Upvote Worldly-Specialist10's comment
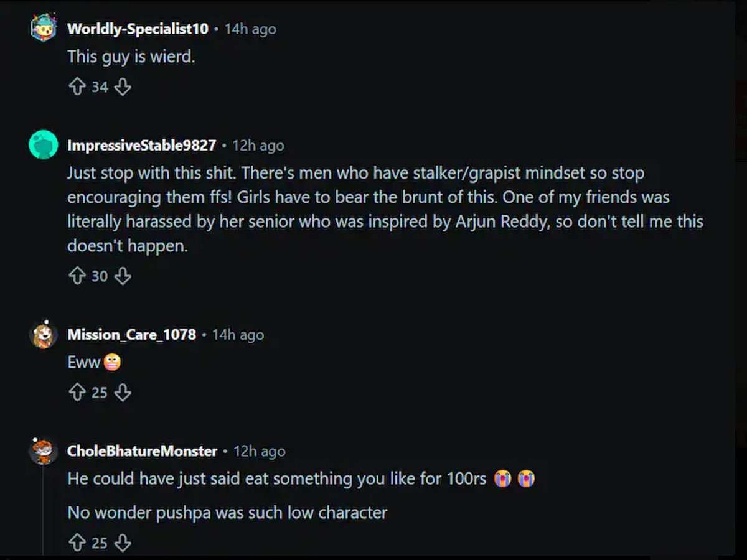Viewport: 747px width, 560px height. tap(77, 87)
